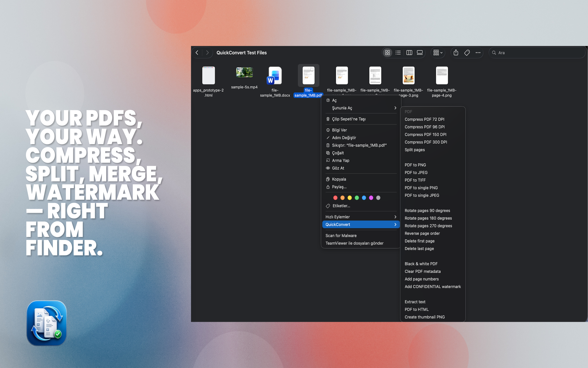Select Rotate pages 270 degrees

(433, 226)
